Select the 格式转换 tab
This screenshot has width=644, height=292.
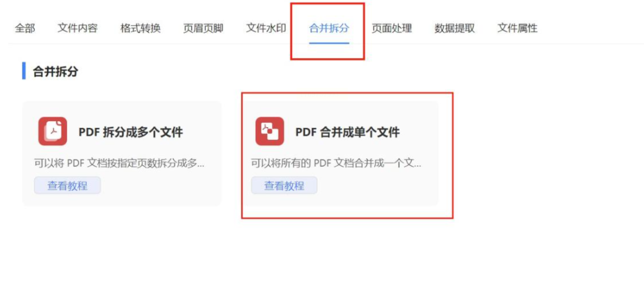coord(141,28)
